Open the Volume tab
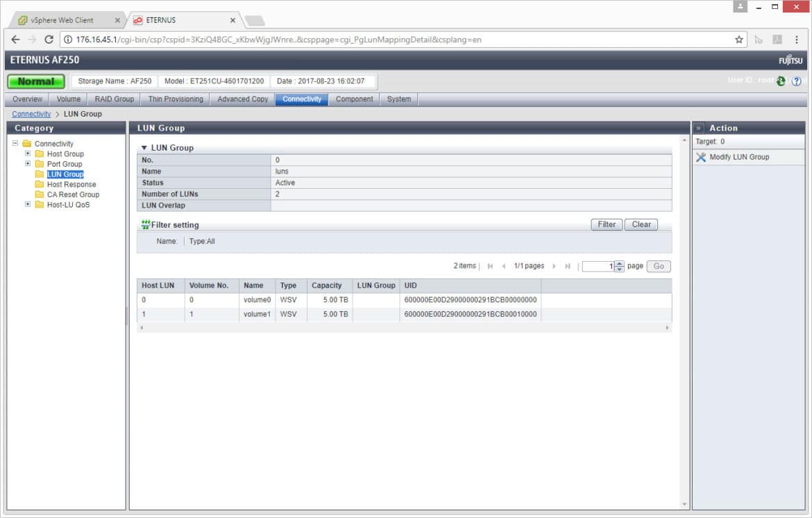812x518 pixels. tap(68, 99)
